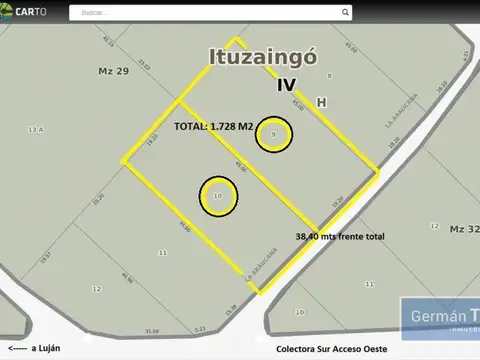Click the 40.96 dimension label
Image resolution: width=480 pixels, height=360 pixels.
pos(127,278)
